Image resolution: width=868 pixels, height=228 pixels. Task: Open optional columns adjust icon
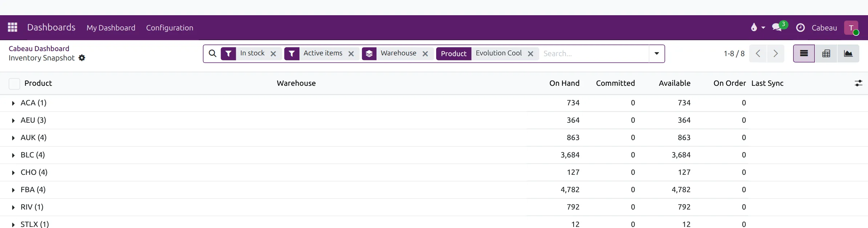click(x=859, y=83)
